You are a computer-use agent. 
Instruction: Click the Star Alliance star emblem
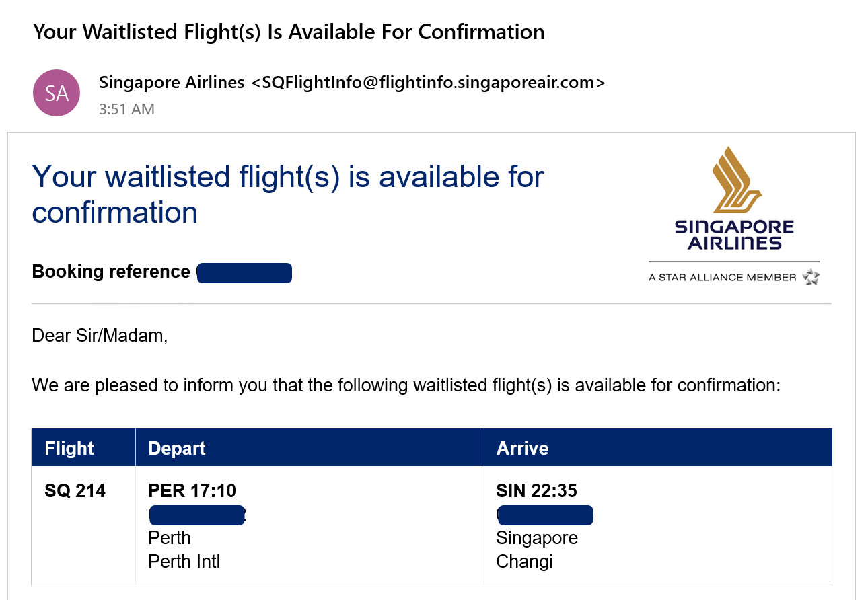point(811,276)
